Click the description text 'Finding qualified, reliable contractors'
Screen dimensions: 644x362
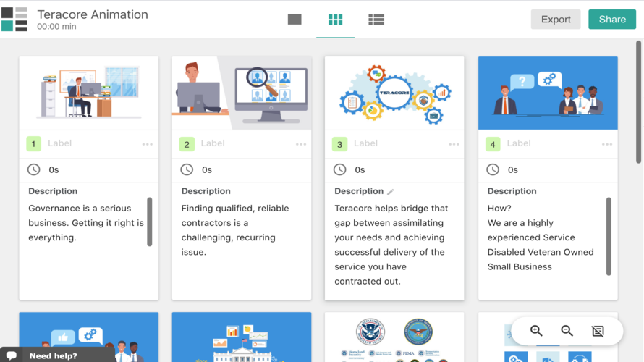tap(235, 230)
